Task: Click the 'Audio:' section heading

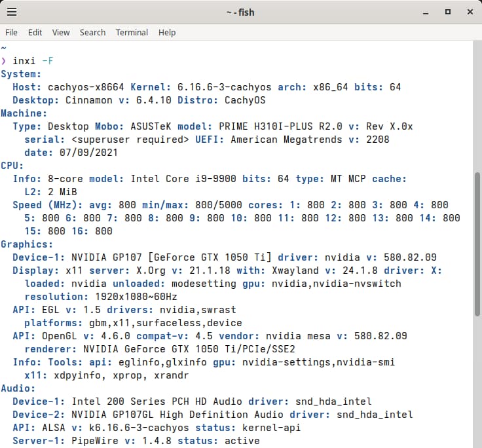Action: pos(18,388)
